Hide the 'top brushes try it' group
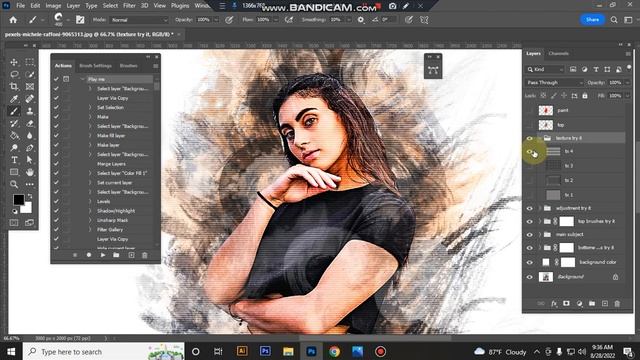640x360 pixels. pyautogui.click(x=530, y=222)
